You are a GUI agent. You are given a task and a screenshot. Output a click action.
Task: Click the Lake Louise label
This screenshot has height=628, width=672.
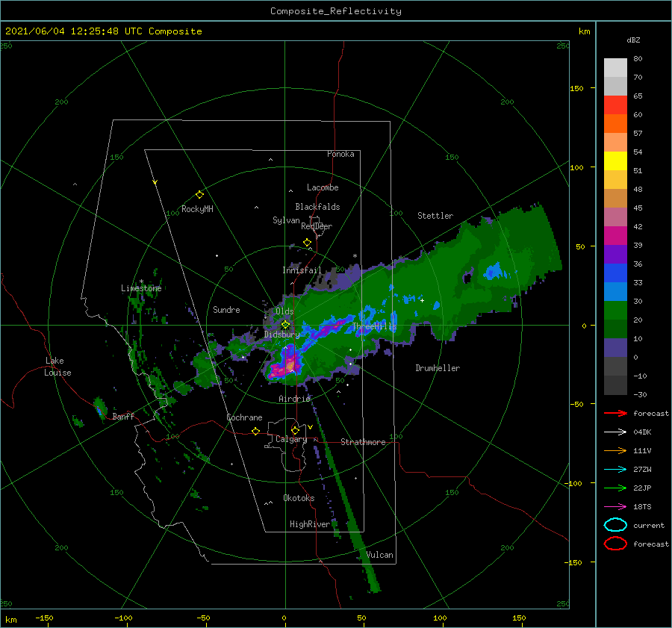tap(57, 367)
